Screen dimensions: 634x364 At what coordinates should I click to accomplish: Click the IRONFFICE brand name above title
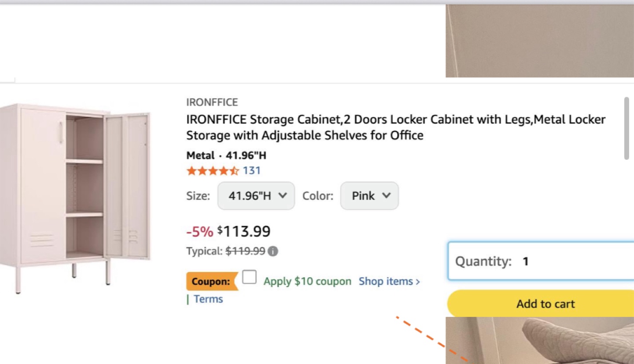[x=212, y=102]
